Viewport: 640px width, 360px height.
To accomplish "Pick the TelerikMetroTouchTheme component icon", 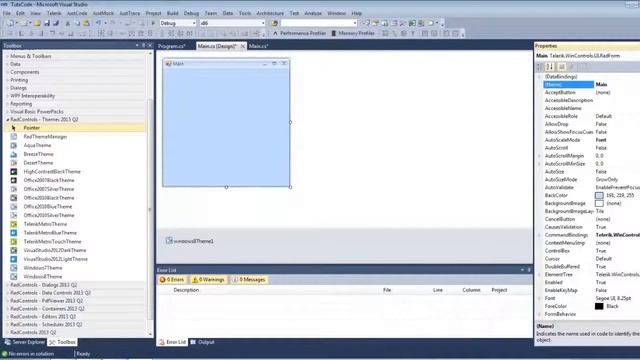I will point(14,242).
